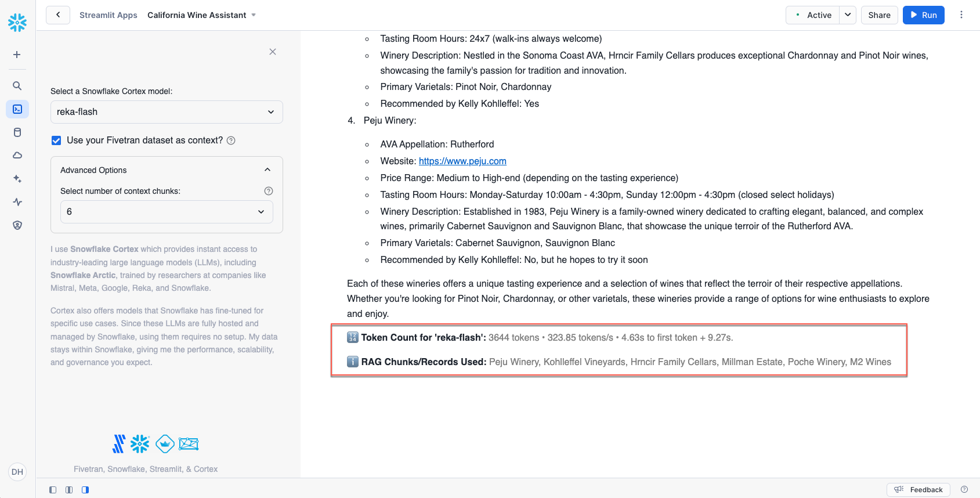Toggle Use your Fivetran dataset checkbox
The width and height of the screenshot is (980, 498).
pyautogui.click(x=56, y=140)
